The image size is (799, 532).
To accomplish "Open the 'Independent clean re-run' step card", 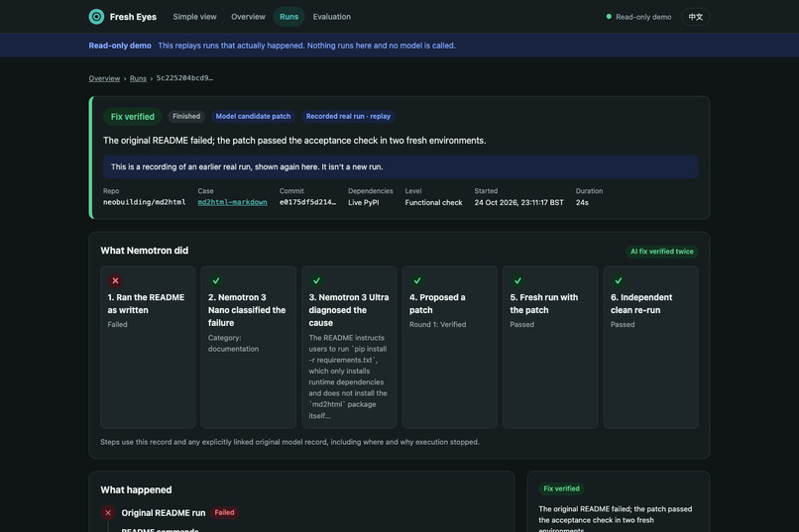I will [650, 347].
